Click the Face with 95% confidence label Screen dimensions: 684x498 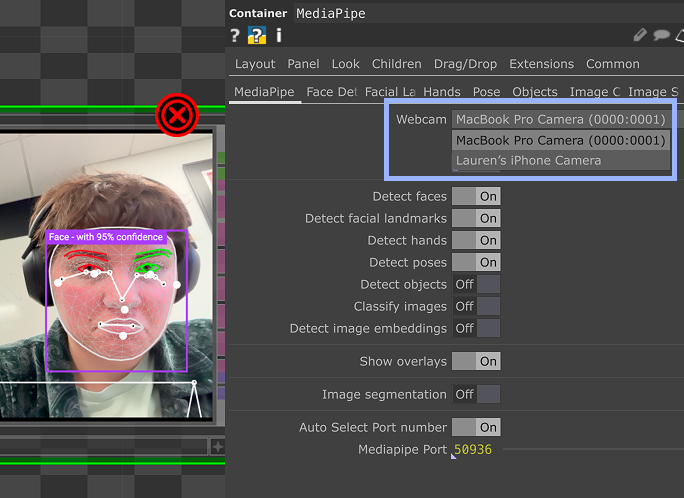pos(106,237)
